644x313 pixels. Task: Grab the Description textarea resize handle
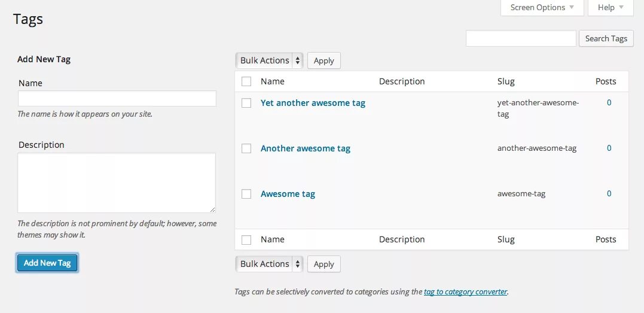pyautogui.click(x=212, y=209)
